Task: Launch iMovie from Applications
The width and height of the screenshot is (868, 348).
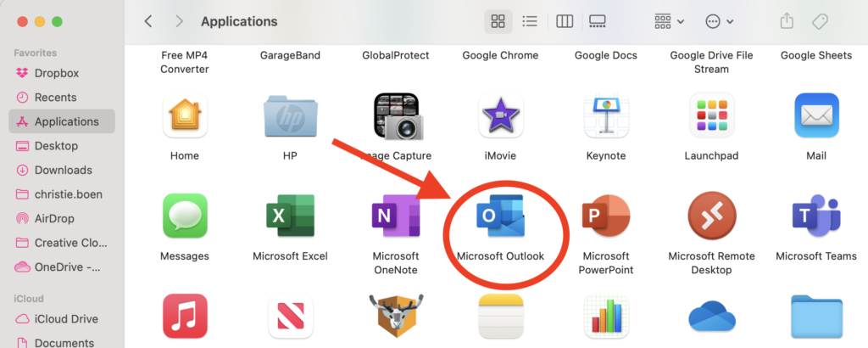Action: point(500,115)
